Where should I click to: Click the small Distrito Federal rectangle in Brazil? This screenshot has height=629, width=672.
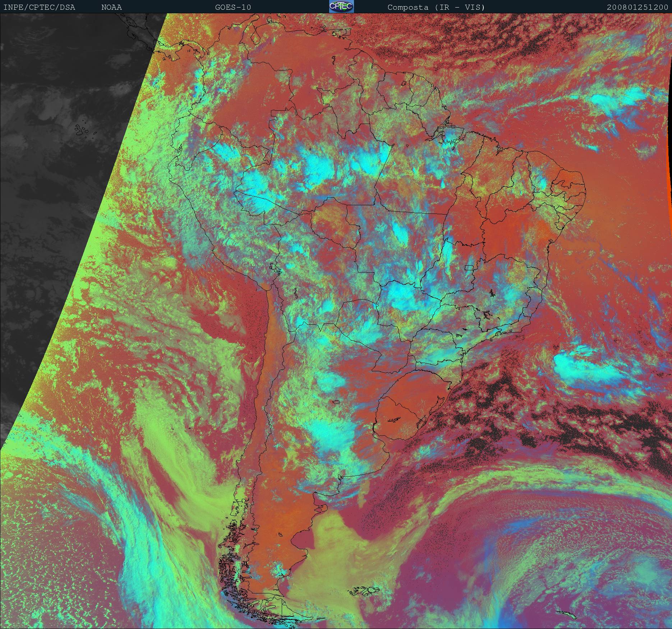click(469, 267)
